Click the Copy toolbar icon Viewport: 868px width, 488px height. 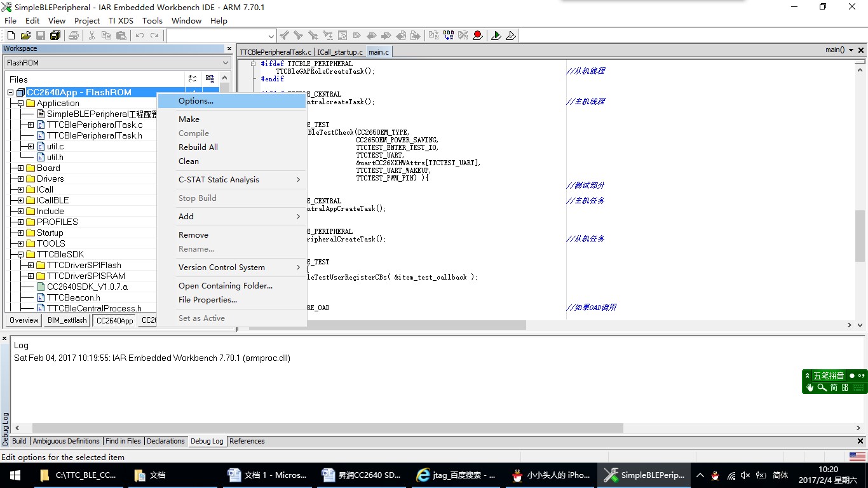click(x=107, y=36)
